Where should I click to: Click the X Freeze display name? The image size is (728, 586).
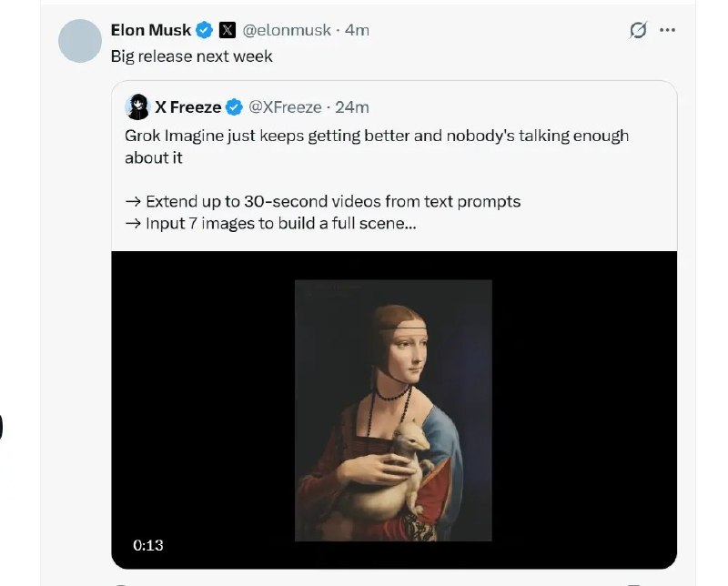(187, 107)
